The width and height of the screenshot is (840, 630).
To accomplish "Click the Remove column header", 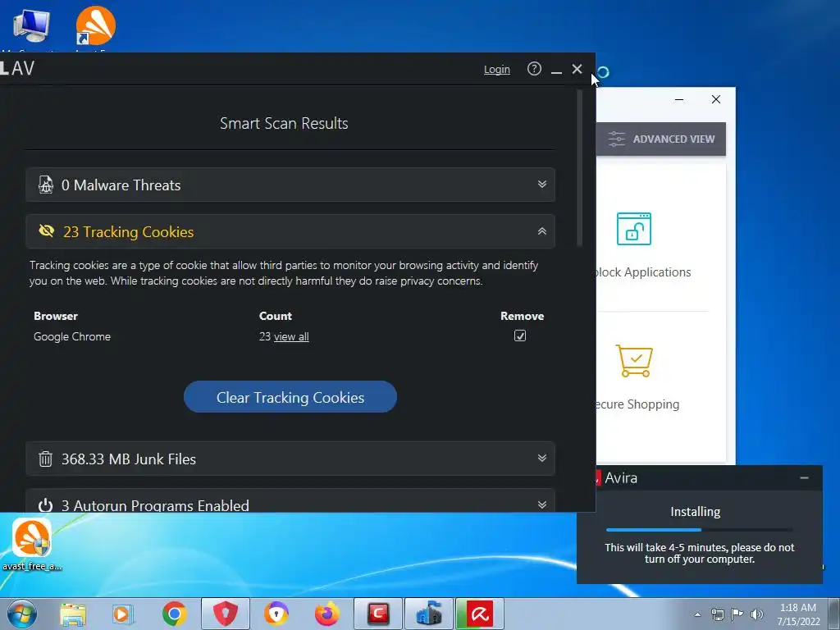I will pos(522,316).
